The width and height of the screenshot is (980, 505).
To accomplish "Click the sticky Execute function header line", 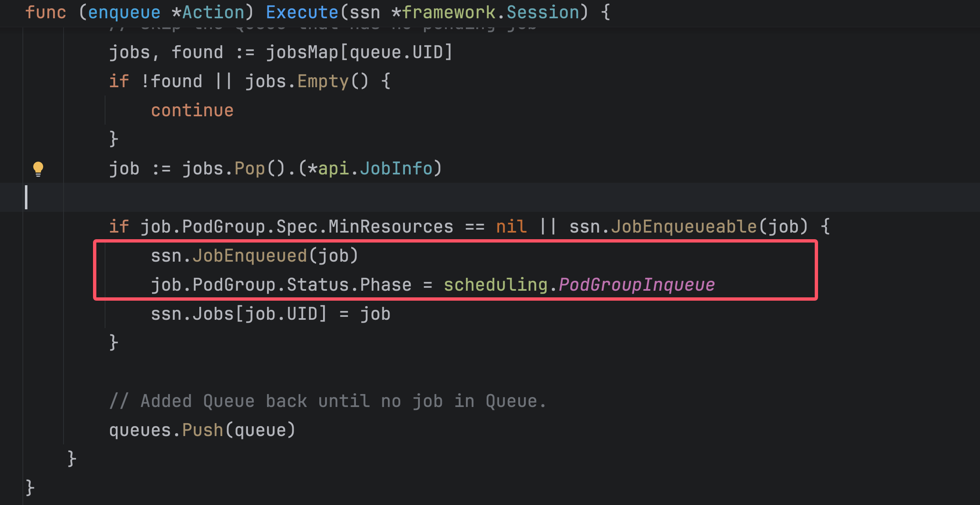I will tap(302, 12).
